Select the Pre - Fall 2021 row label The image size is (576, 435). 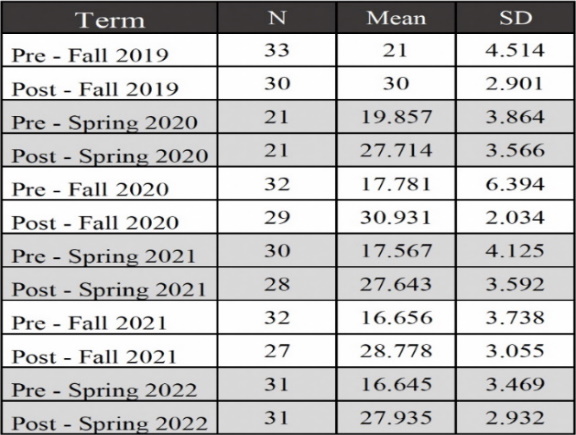click(89, 323)
